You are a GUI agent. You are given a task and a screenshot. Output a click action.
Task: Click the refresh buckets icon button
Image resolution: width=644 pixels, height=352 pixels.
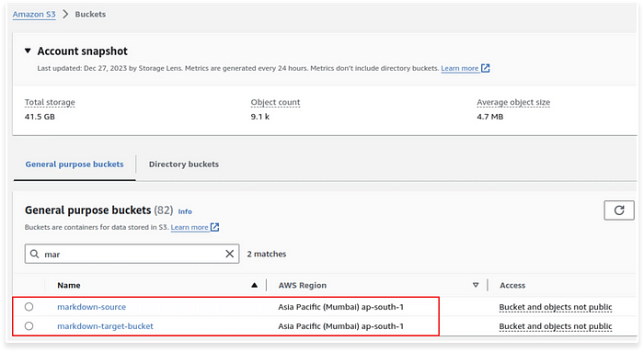[619, 210]
